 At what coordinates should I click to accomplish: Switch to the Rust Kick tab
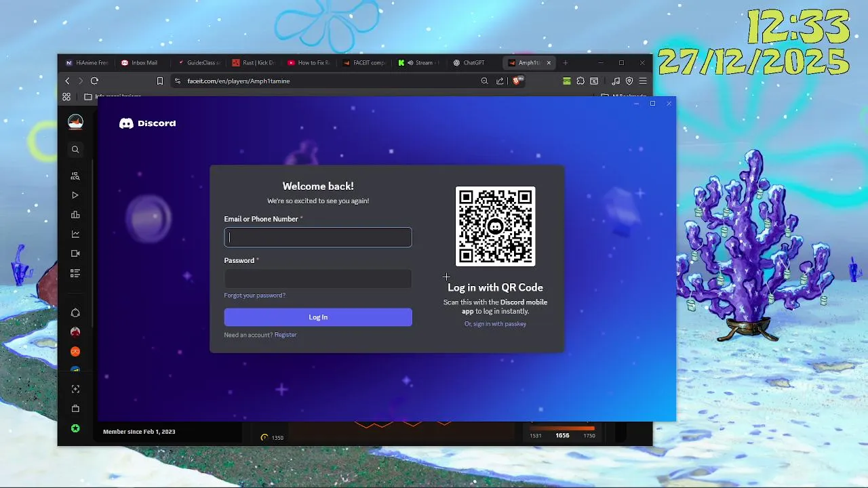point(254,63)
